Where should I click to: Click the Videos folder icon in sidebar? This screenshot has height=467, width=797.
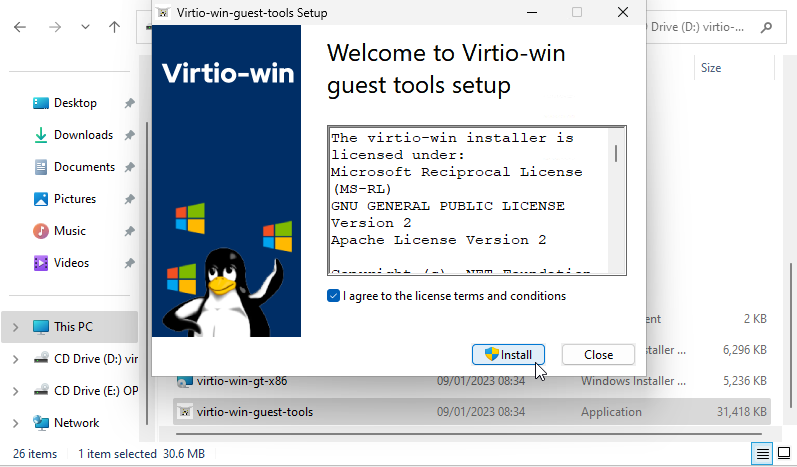(x=41, y=263)
